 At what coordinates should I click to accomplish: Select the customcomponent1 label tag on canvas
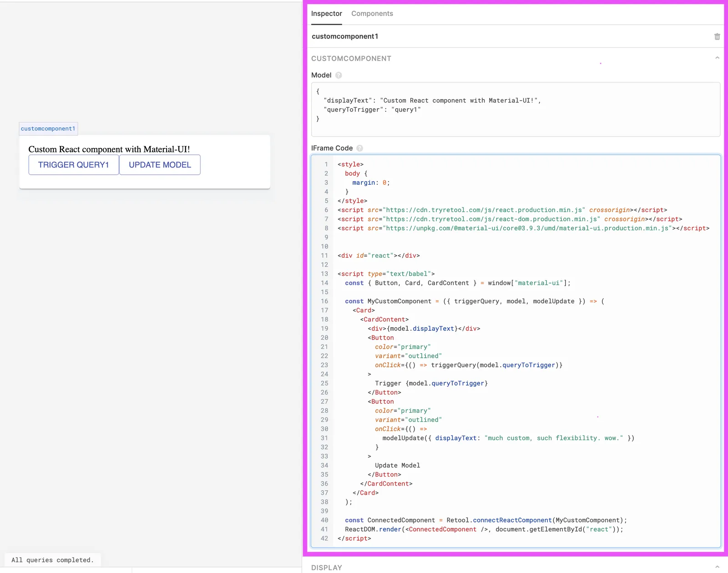pyautogui.click(x=48, y=129)
